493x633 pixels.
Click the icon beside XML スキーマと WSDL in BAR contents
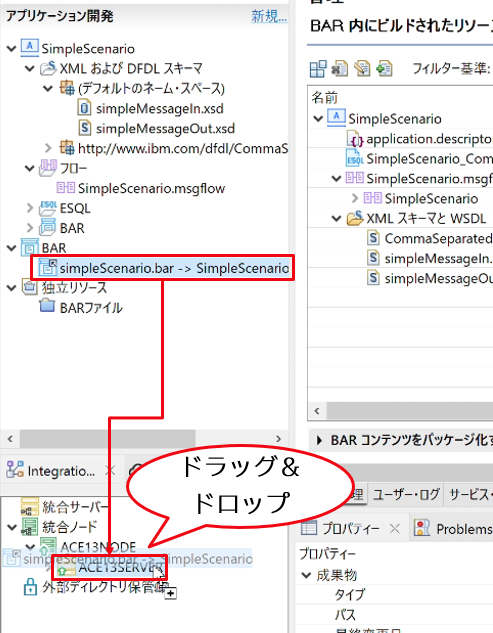(x=355, y=218)
